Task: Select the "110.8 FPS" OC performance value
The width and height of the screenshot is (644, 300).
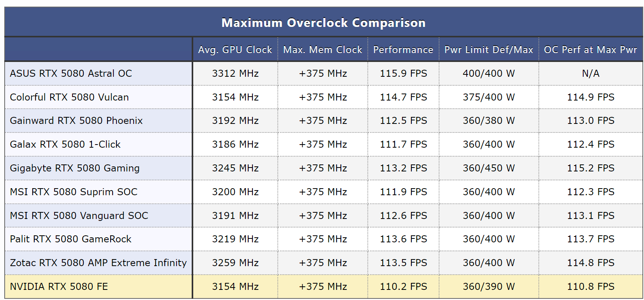Action: (x=591, y=286)
